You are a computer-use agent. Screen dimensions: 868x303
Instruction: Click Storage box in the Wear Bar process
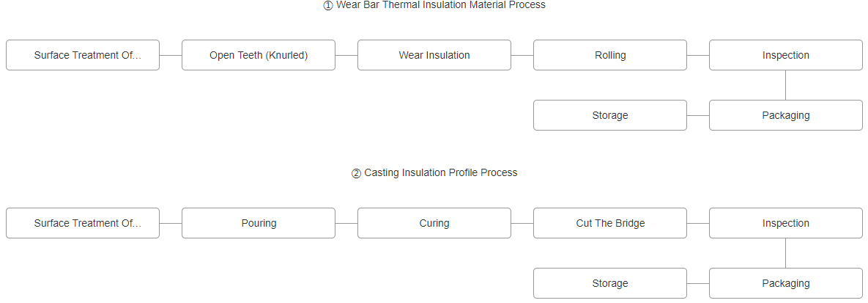[610, 115]
